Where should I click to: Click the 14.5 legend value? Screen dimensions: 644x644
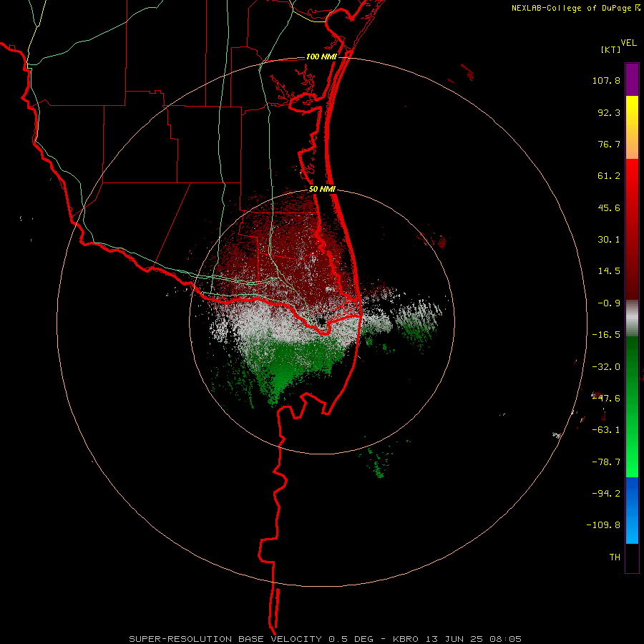click(x=609, y=271)
